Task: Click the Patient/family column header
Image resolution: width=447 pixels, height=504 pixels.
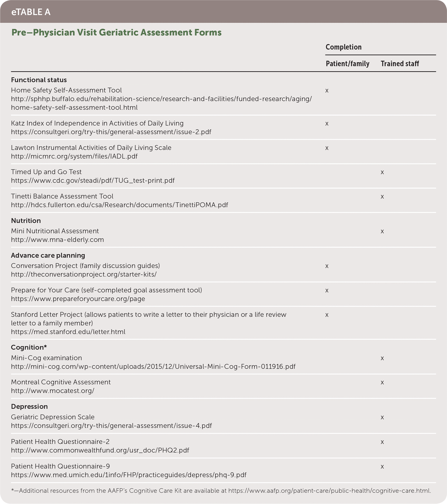Action: [x=347, y=64]
